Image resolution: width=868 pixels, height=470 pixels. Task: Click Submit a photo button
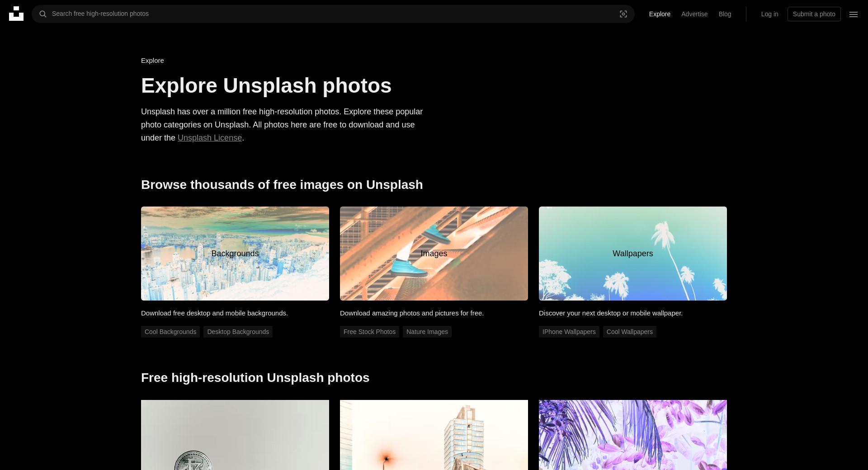click(x=814, y=14)
